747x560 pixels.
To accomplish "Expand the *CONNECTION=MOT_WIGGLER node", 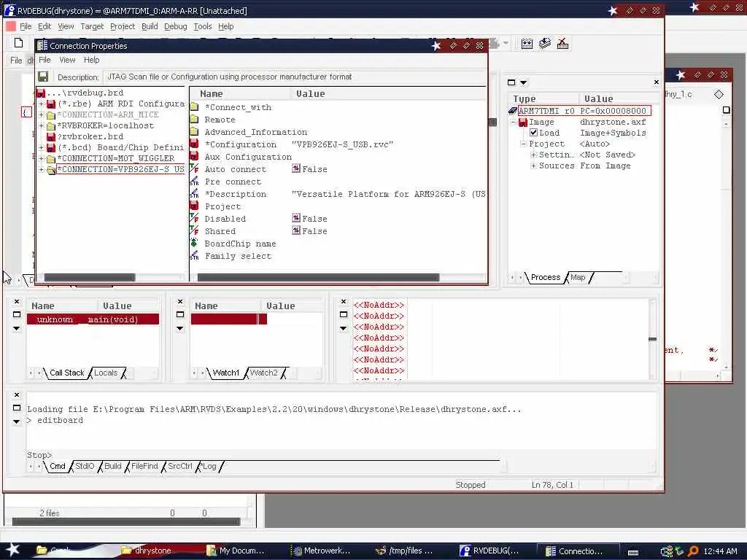I will 41,158.
